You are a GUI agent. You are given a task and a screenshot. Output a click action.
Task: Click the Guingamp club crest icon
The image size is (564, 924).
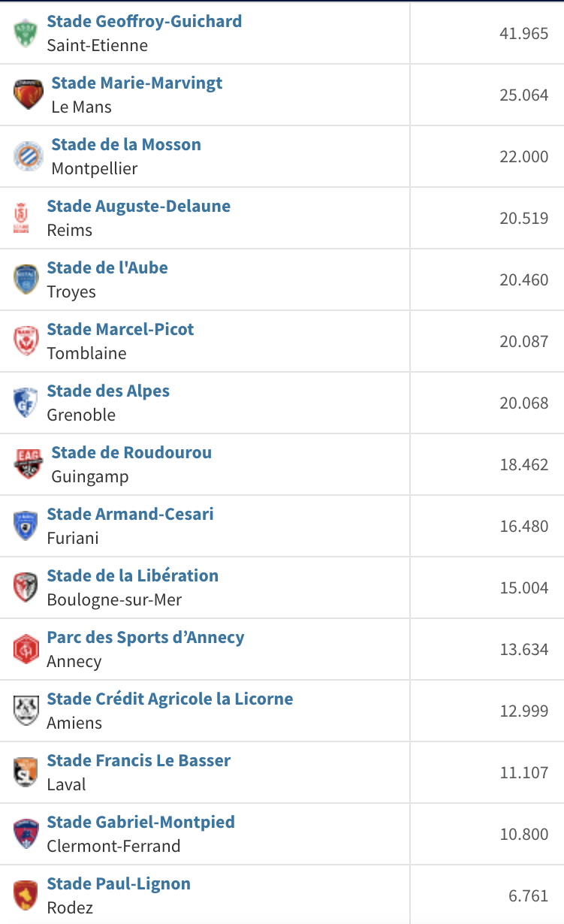coord(28,464)
